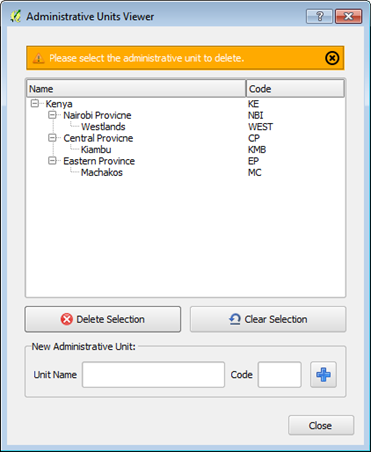
Task: Collapse the Central Provicne node
Action: coord(52,138)
